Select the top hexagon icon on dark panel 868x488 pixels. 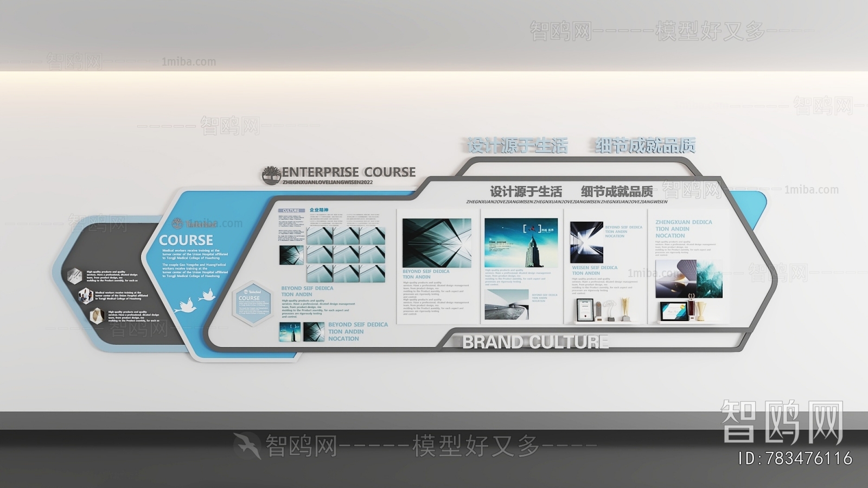[75, 275]
